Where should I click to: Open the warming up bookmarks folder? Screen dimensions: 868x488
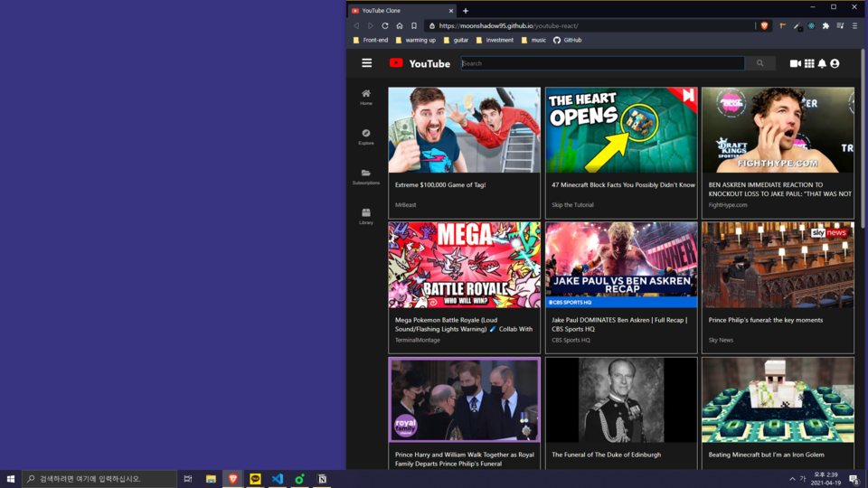click(x=416, y=40)
